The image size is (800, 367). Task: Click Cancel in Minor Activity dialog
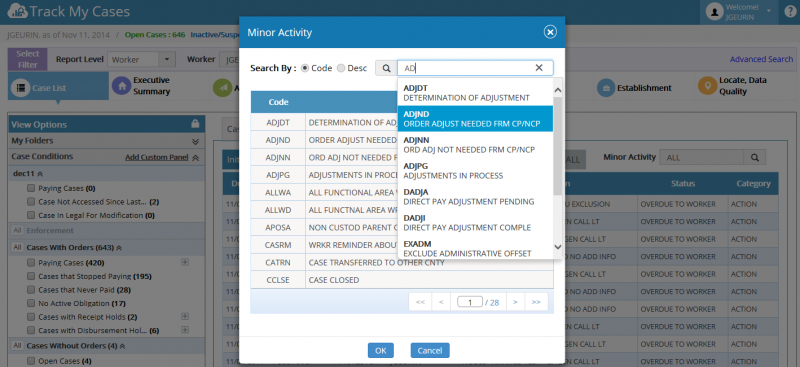(430, 350)
